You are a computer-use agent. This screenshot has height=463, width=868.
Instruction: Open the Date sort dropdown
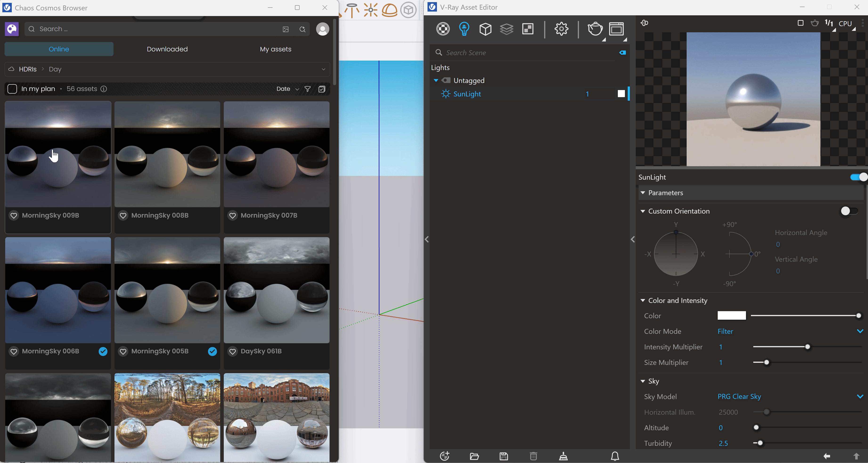tap(287, 89)
